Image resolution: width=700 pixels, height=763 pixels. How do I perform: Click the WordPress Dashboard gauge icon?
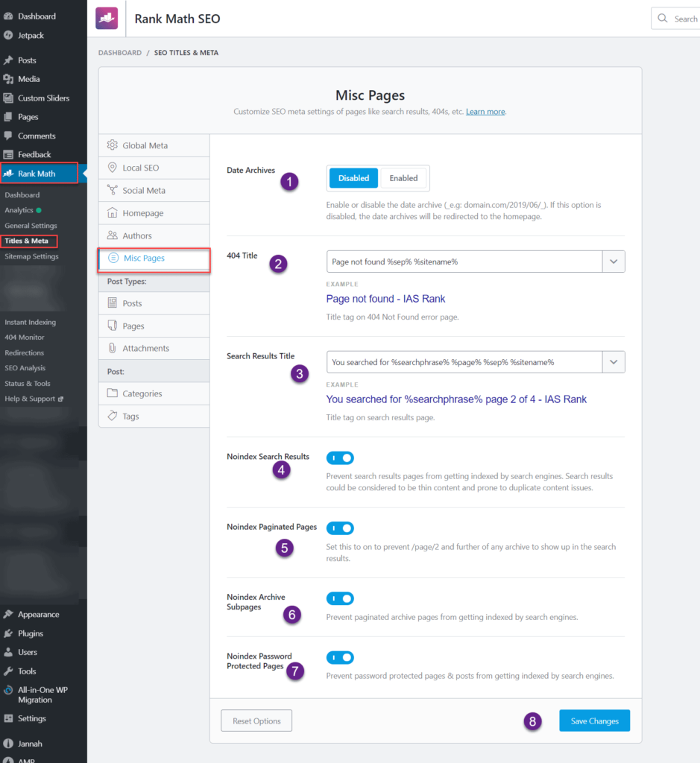point(8,16)
